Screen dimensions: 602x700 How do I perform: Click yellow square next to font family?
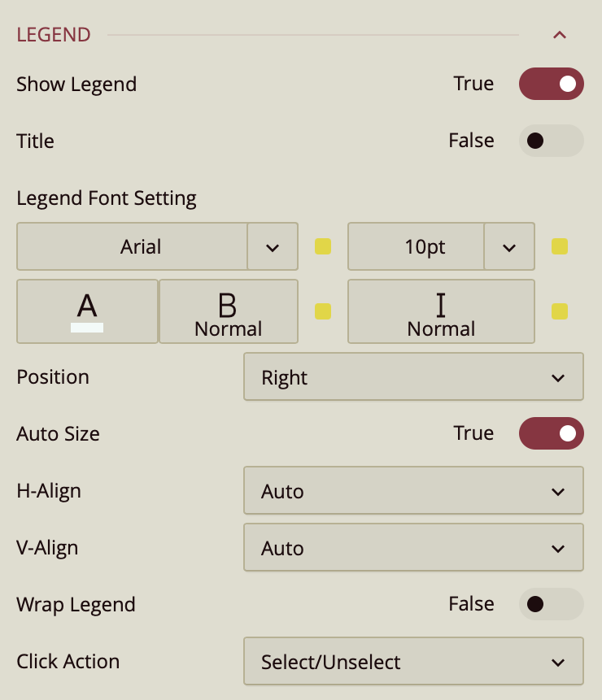click(323, 246)
